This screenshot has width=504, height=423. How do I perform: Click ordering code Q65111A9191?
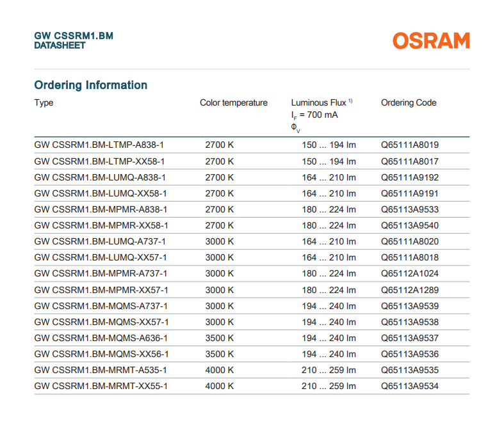409,193
